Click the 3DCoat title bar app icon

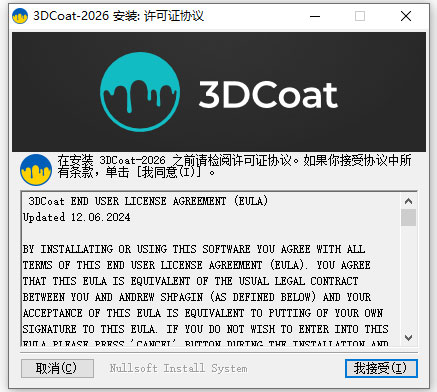[x=20, y=16]
